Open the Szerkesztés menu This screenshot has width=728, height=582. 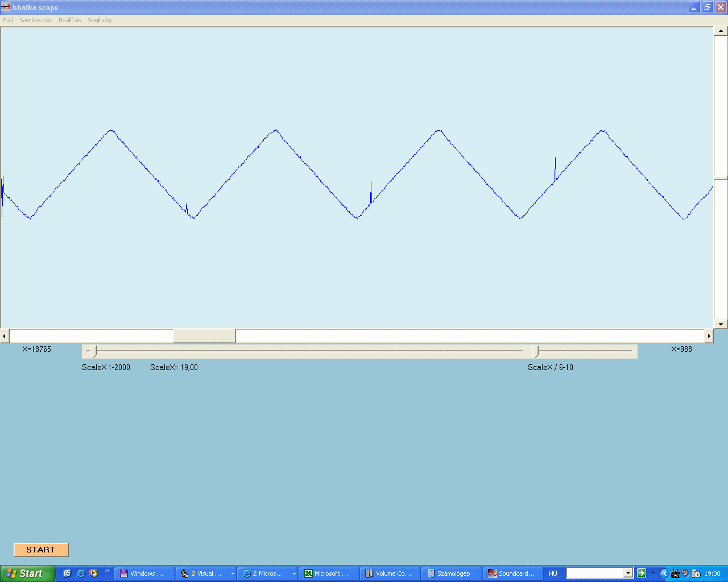click(35, 20)
